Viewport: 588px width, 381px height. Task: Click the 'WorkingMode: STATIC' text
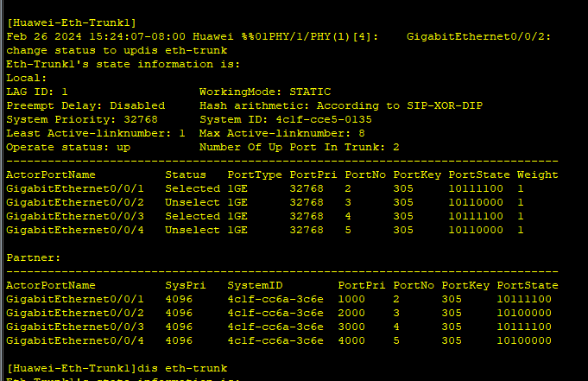tap(264, 92)
